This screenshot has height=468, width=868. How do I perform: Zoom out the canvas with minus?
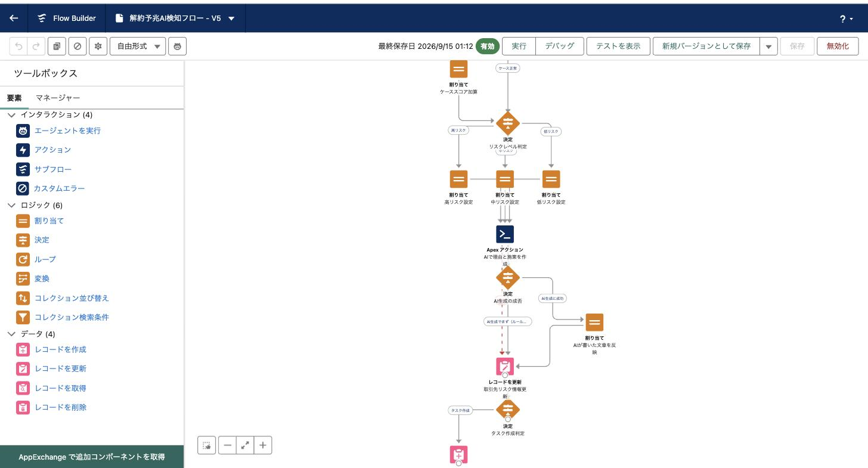[x=227, y=445]
